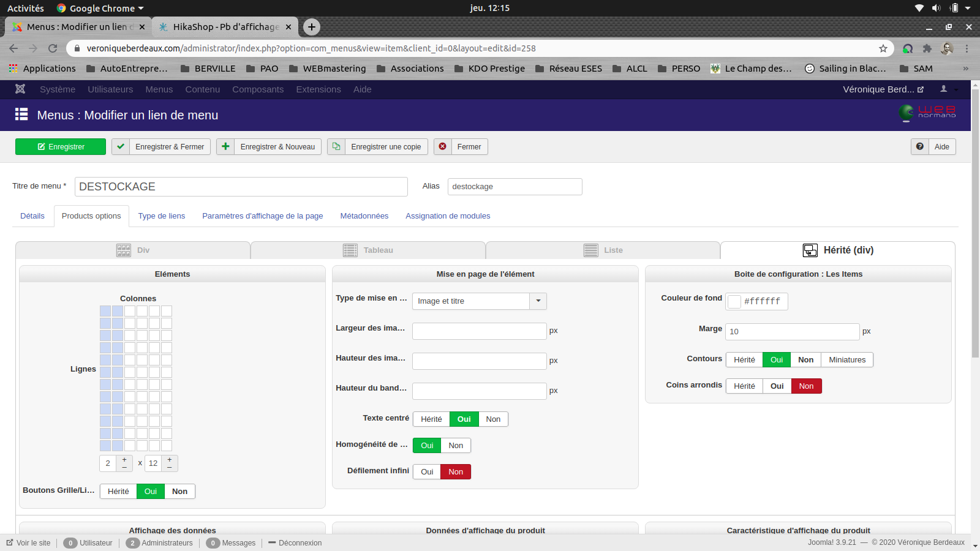Click the green Enregistrer button
This screenshot has height=551, width=980.
click(61, 147)
